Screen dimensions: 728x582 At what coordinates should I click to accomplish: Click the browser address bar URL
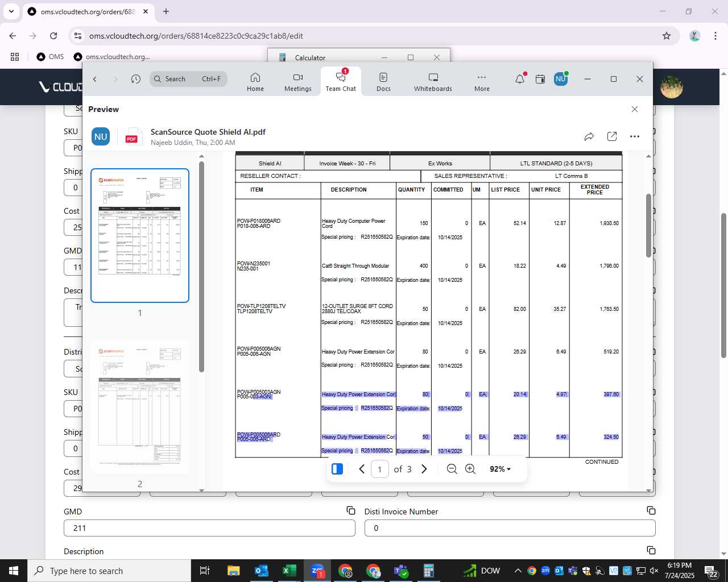196,36
